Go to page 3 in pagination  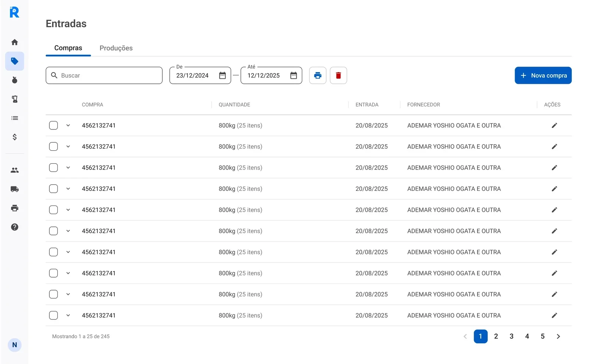511,336
